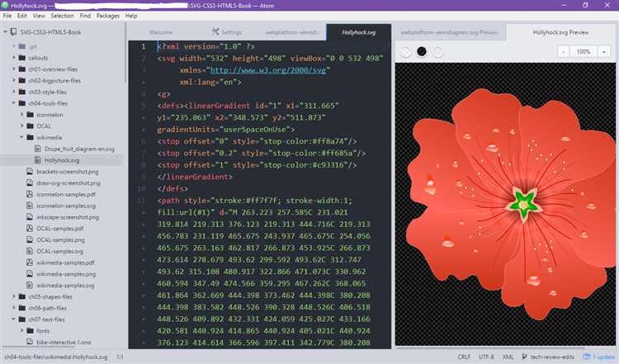Open the Help menu
Screen dimensions: 619x364
[131, 16]
